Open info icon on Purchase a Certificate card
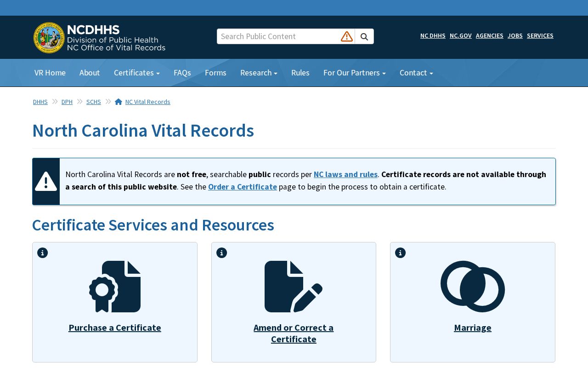This screenshot has height=368, width=588. tap(43, 253)
